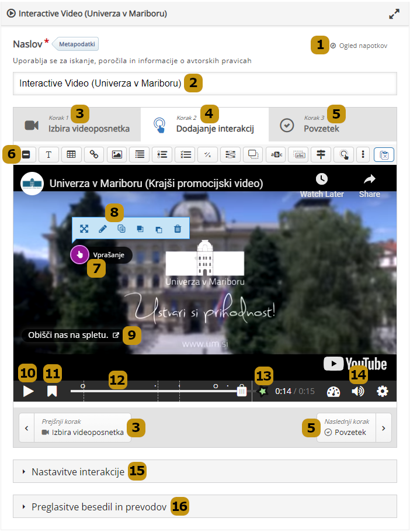The height and width of the screenshot is (532, 410).
Task: Switch to Korak 1 Izbira videoposnetka tab
Action: pos(77,125)
